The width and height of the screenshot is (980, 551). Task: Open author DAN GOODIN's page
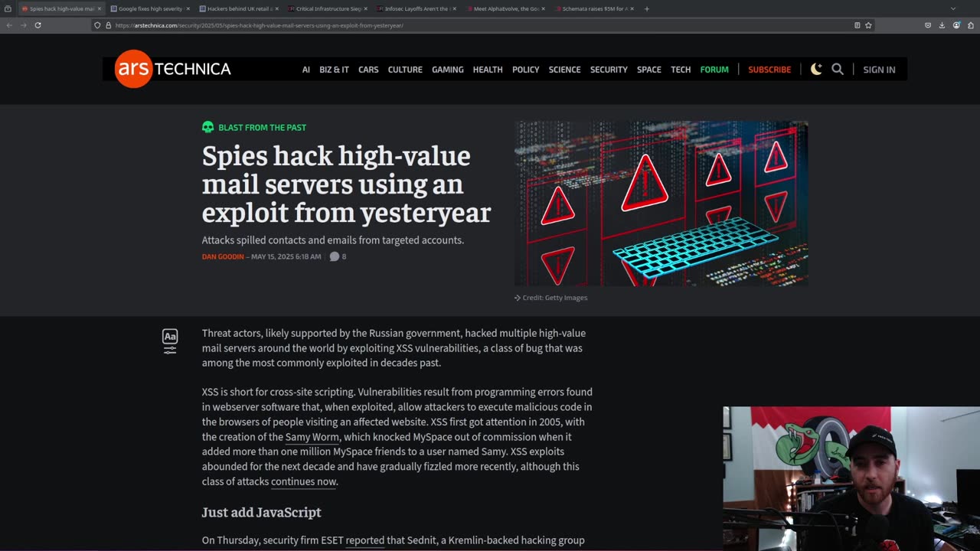click(223, 257)
